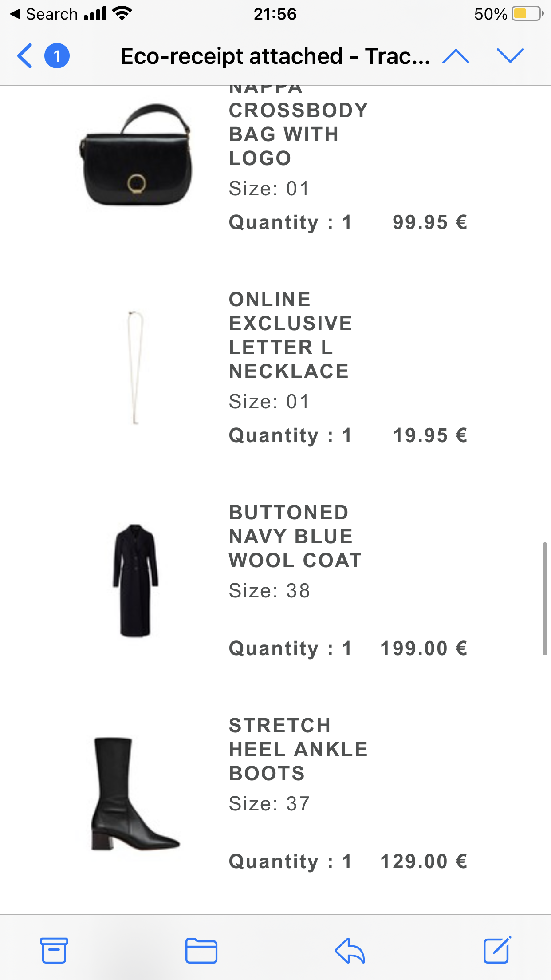Go to previous message with up chevron
This screenshot has height=980, width=551.
(456, 56)
